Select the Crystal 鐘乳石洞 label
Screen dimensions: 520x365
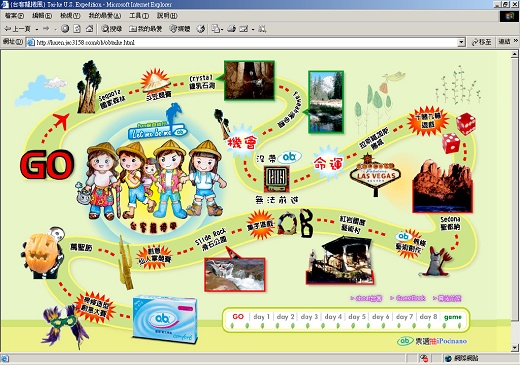(x=202, y=82)
